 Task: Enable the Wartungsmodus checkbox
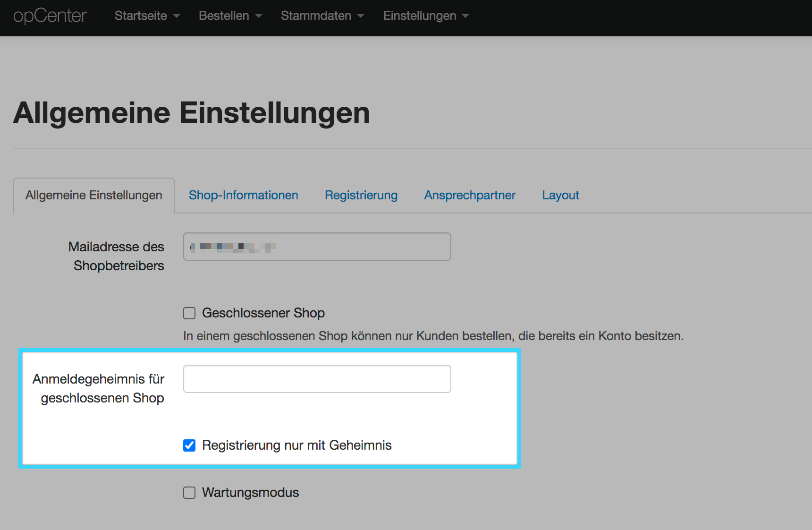[x=189, y=492]
